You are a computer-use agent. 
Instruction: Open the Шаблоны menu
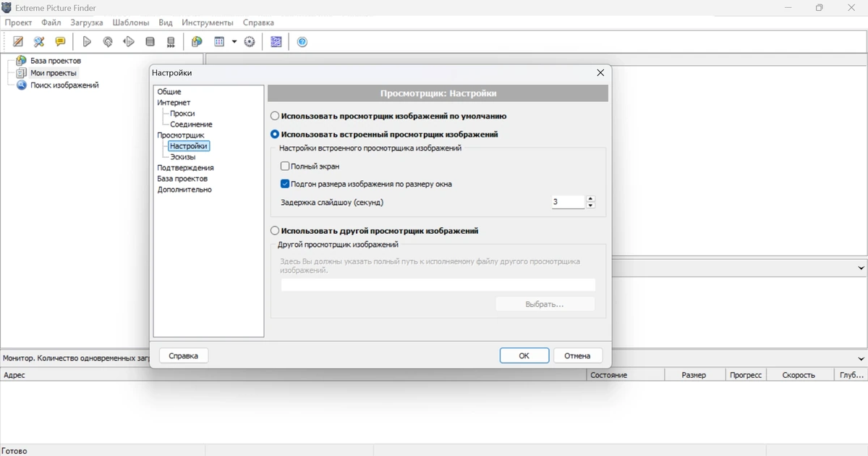tap(131, 22)
